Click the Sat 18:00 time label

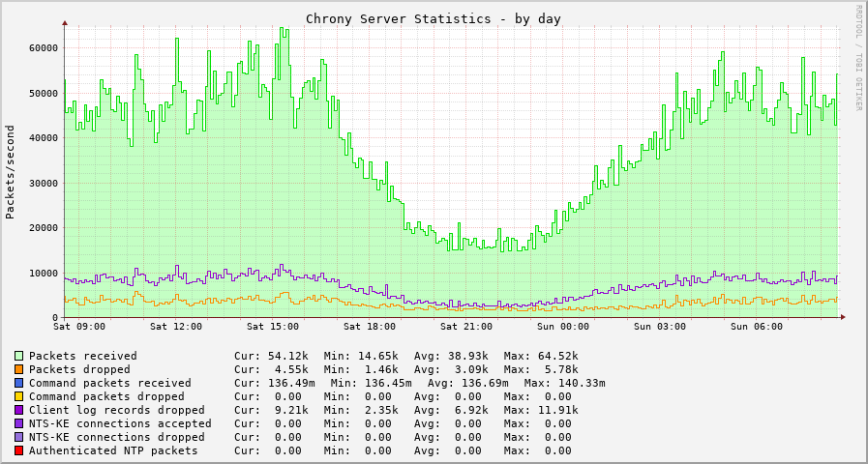coord(370,327)
